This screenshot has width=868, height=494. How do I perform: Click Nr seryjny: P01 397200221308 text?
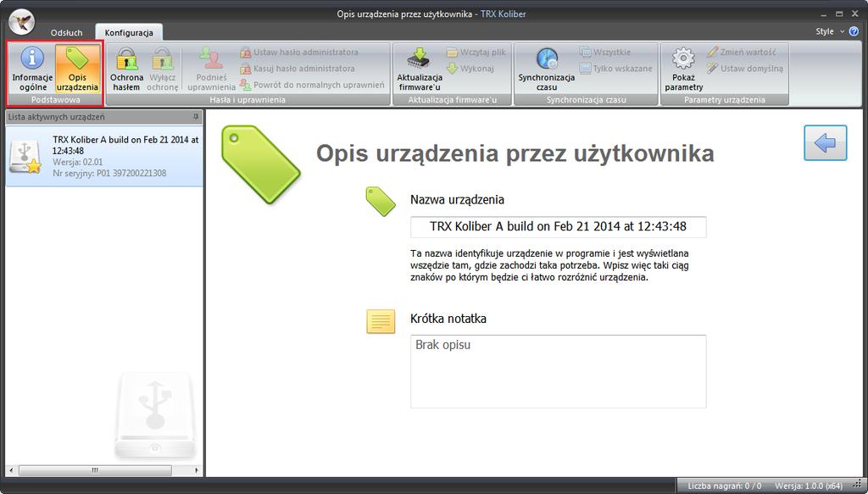pyautogui.click(x=109, y=173)
